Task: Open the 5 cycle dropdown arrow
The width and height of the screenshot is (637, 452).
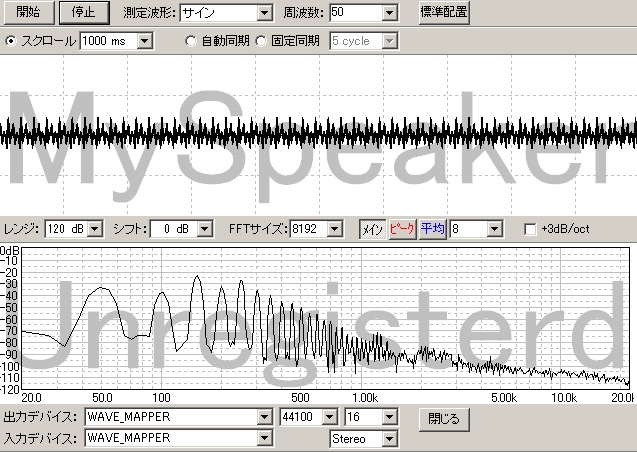Action: 390,41
